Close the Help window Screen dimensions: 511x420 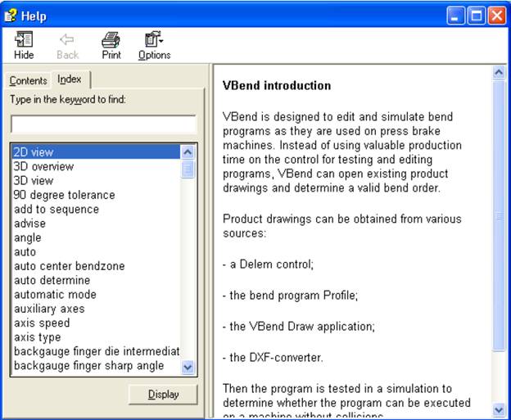coord(497,16)
